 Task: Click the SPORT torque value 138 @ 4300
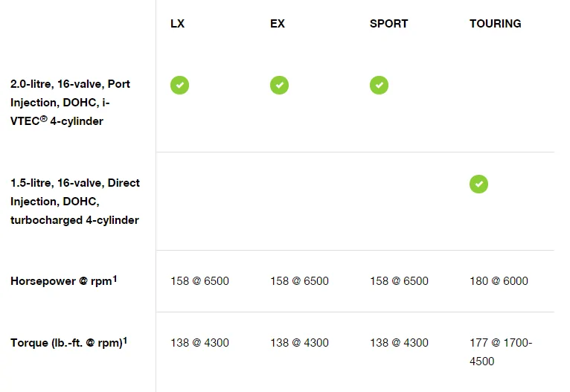(x=399, y=343)
